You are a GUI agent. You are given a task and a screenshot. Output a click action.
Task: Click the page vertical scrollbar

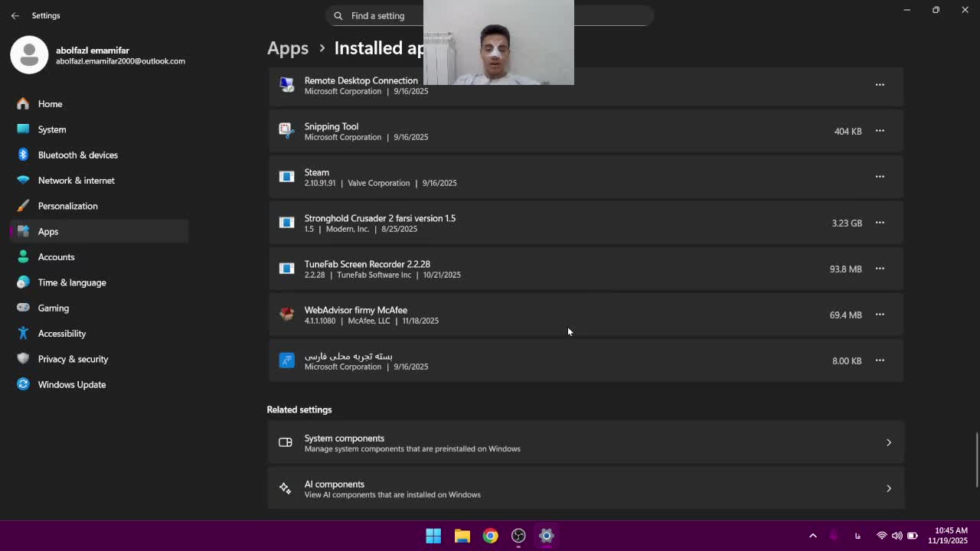pyautogui.click(x=976, y=459)
